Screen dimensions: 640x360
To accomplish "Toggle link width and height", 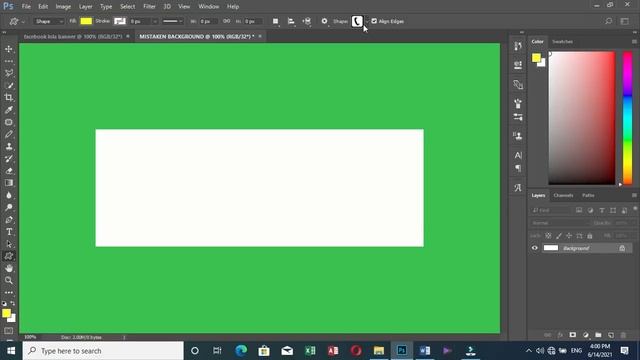I will pos(227,21).
